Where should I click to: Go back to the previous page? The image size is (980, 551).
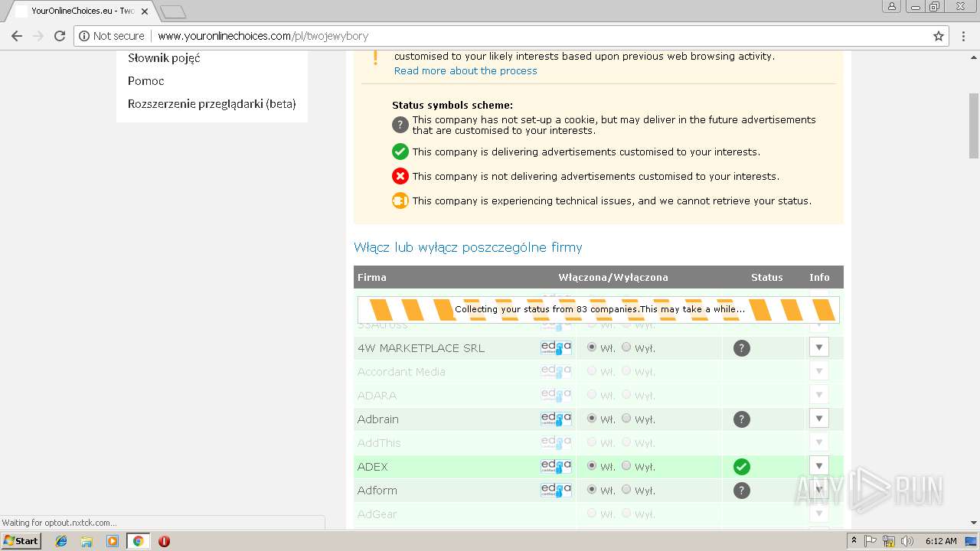[16, 36]
